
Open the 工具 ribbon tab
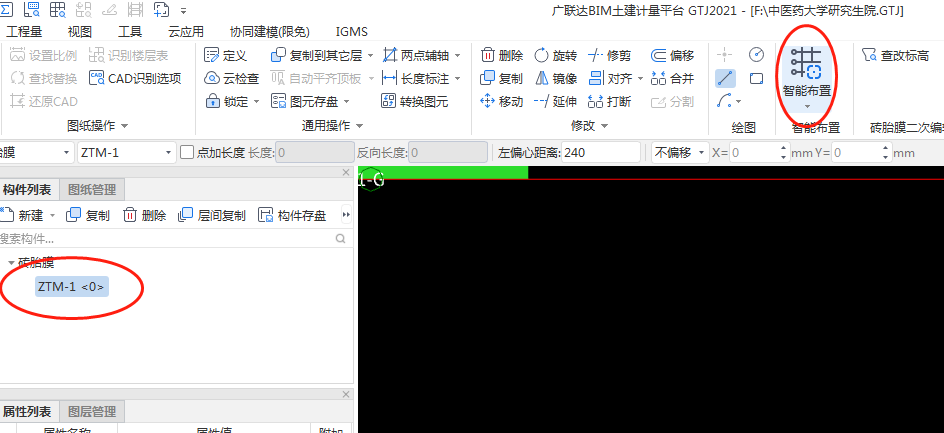pyautogui.click(x=130, y=31)
